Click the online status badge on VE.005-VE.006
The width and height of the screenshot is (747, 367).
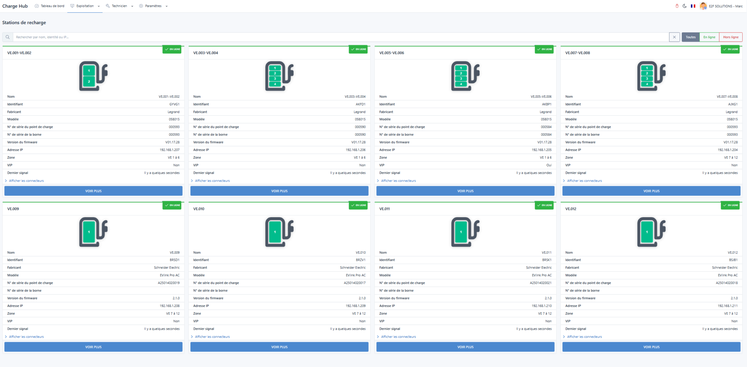(545, 49)
